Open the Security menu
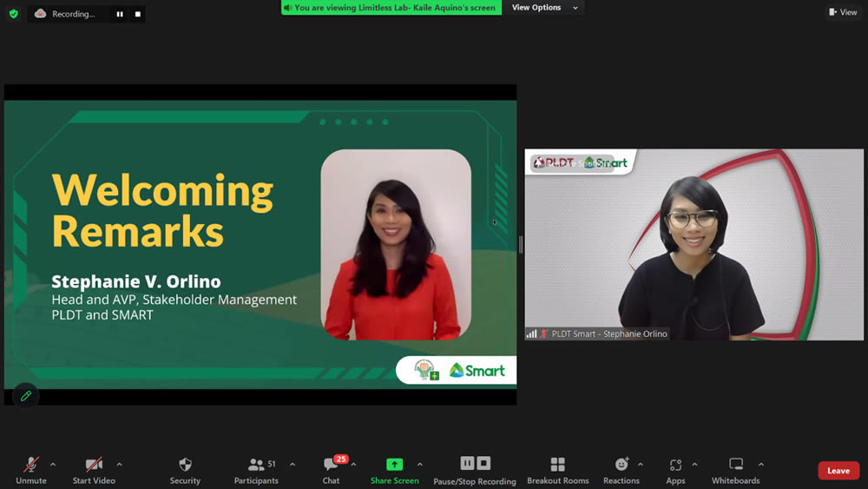Screen dimensions: 868x489 click(185, 471)
